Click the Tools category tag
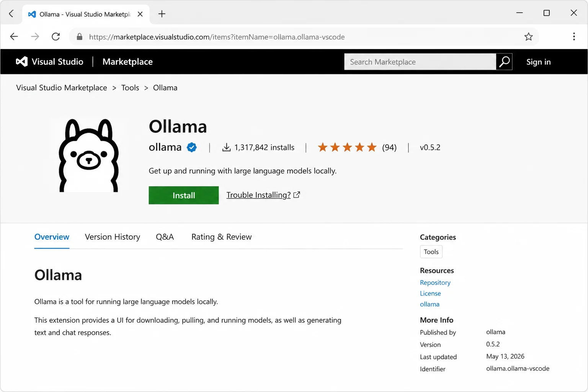588x392 pixels. (x=431, y=252)
